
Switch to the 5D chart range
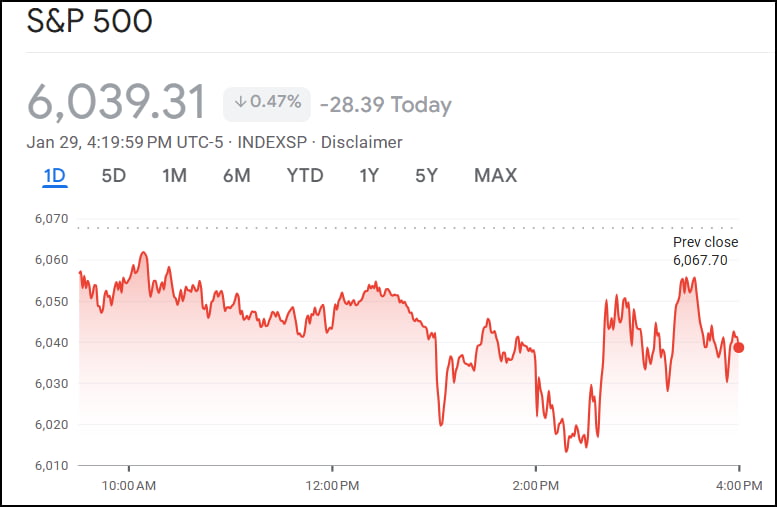pos(114,176)
